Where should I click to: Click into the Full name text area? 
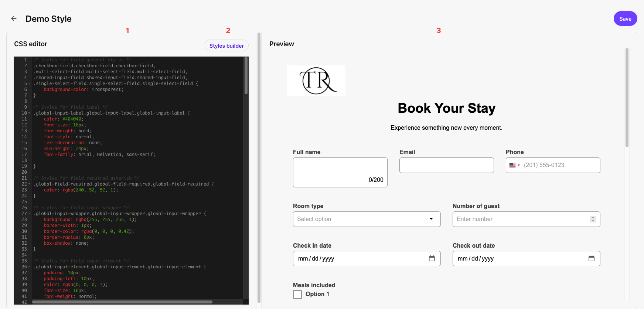coord(340,173)
